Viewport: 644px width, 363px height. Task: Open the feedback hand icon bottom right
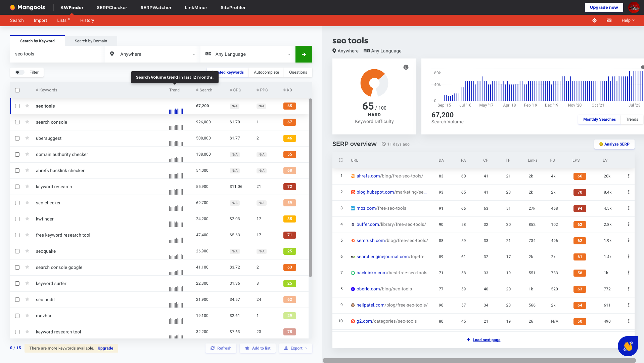[x=628, y=346]
